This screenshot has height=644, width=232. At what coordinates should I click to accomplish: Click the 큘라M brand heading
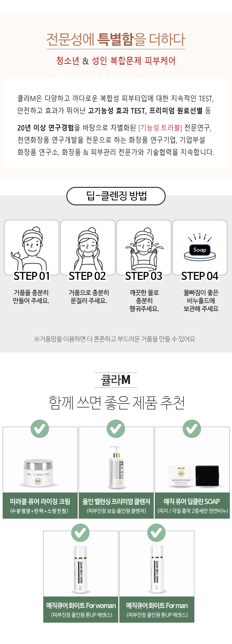click(x=116, y=380)
